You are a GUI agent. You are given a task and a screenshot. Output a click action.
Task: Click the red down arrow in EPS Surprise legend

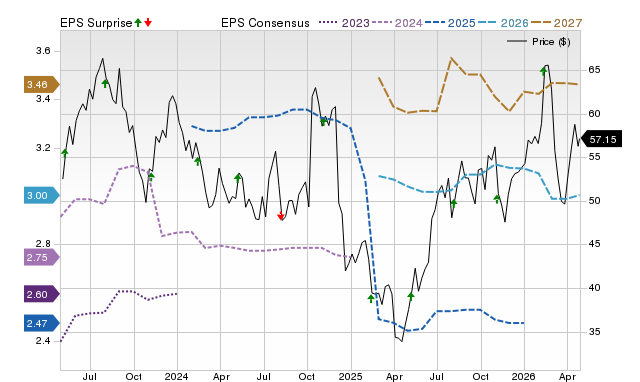click(148, 23)
